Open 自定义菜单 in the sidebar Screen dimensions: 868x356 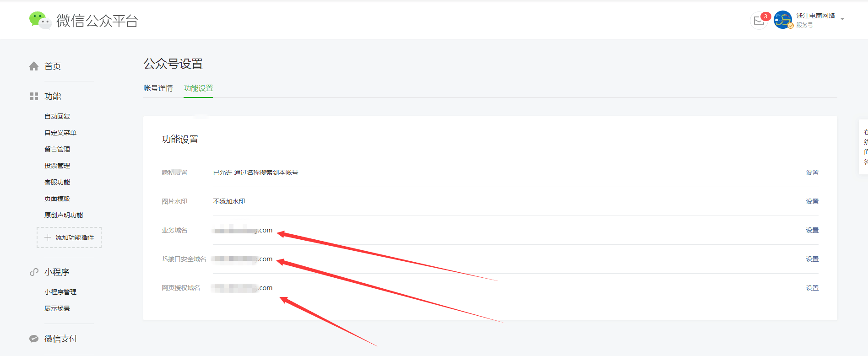tap(60, 133)
